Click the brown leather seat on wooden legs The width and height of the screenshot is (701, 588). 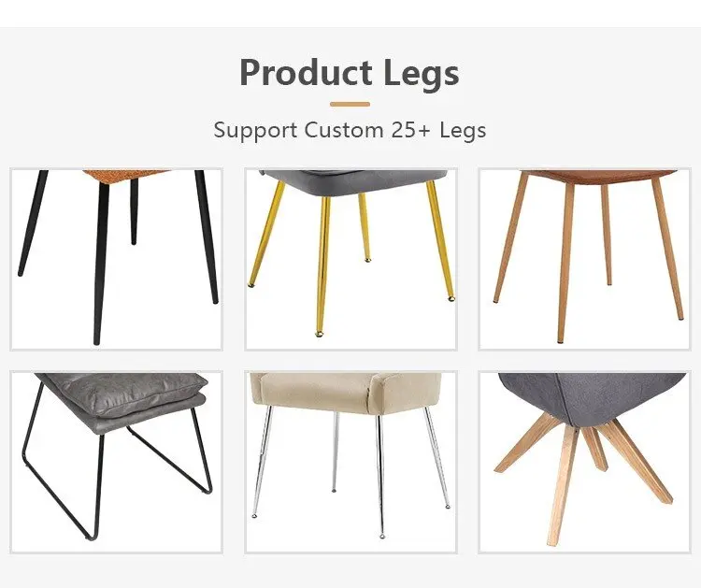pos(598,177)
